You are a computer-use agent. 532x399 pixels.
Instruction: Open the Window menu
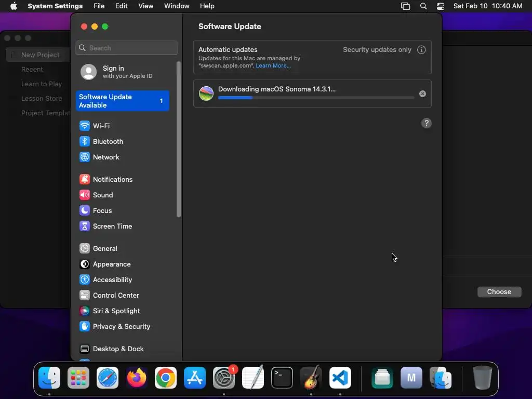point(177,6)
